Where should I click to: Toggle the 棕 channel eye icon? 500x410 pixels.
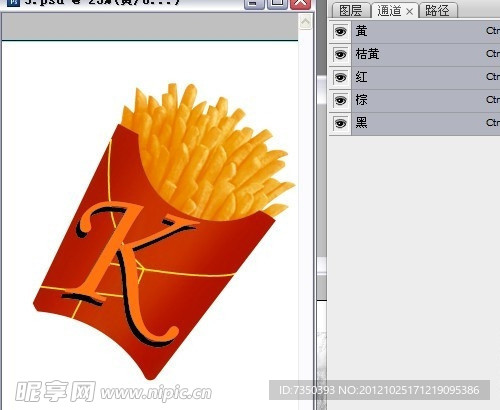pos(340,100)
